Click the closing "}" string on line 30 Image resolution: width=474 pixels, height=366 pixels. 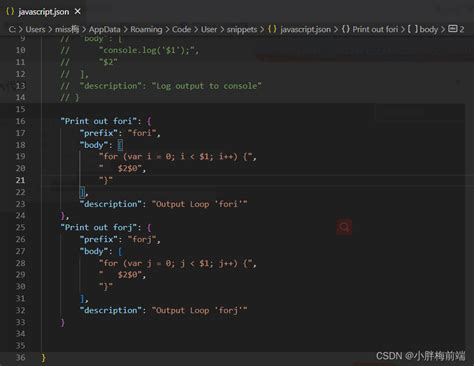coord(106,287)
